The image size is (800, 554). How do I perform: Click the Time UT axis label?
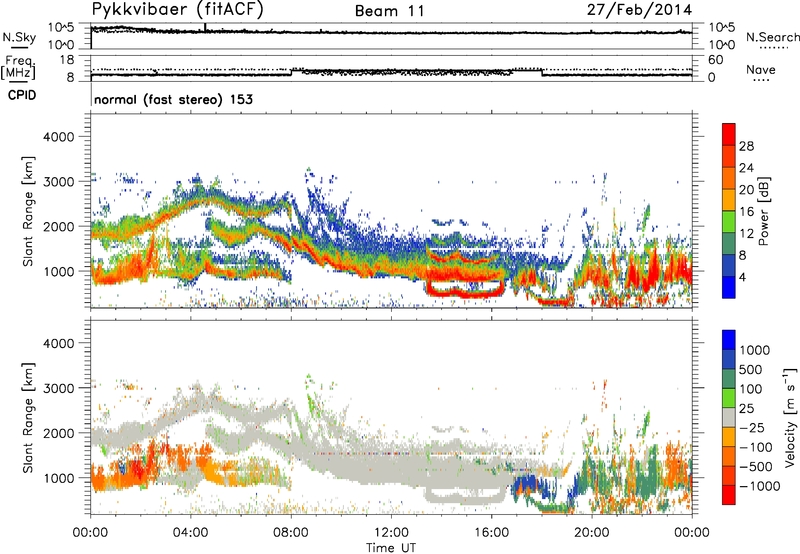[x=391, y=548]
